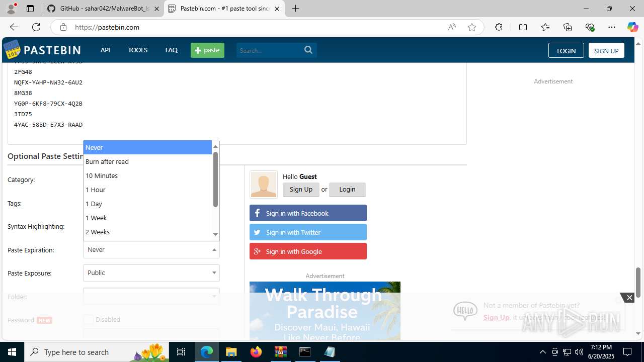
Task: Open the terminal window taskbar icon
Action: coord(305,352)
